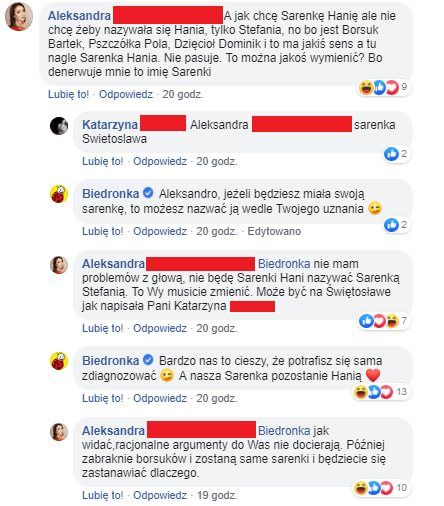444x506 pixels.
Task: Open the Biedronka ladybug avatar on the first reply
Action: click(59, 194)
